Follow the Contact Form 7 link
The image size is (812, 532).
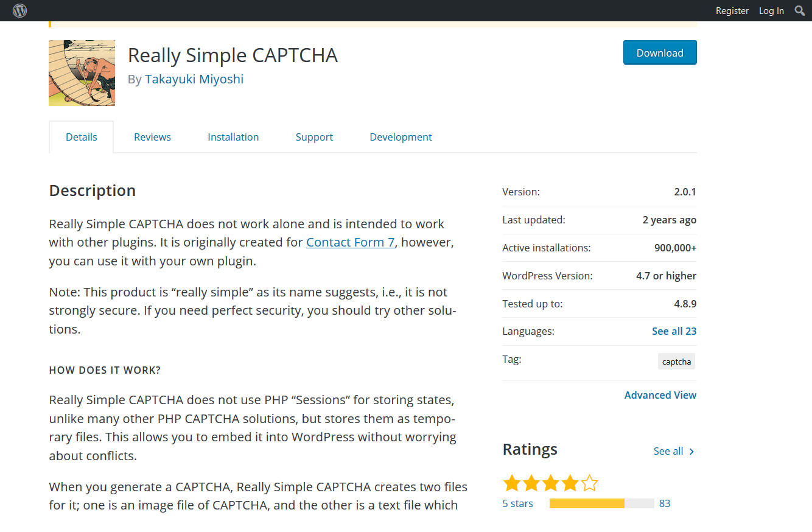coord(351,242)
